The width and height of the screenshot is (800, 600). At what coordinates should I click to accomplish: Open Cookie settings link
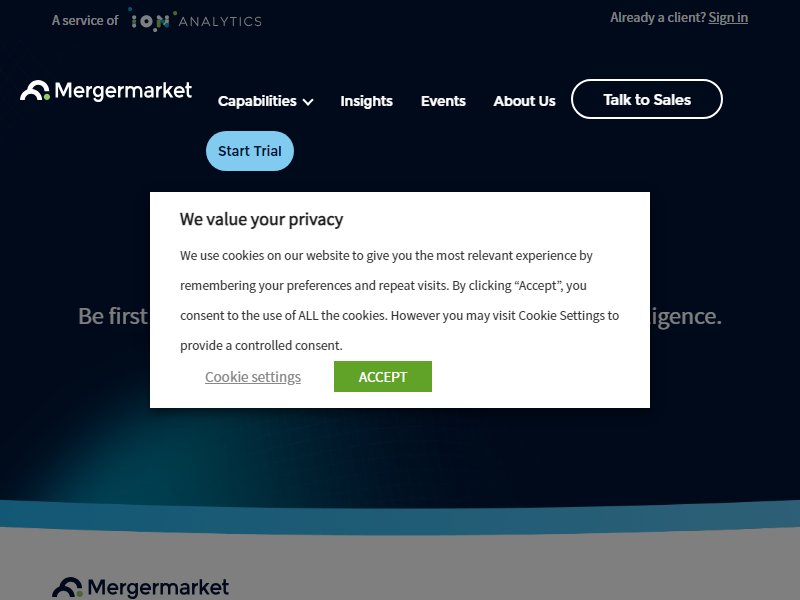(x=253, y=377)
